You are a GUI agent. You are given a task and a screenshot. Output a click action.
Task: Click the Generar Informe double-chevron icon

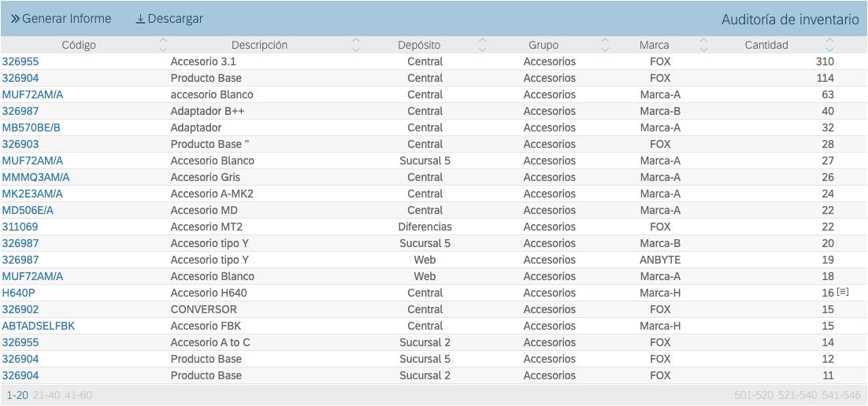15,19
